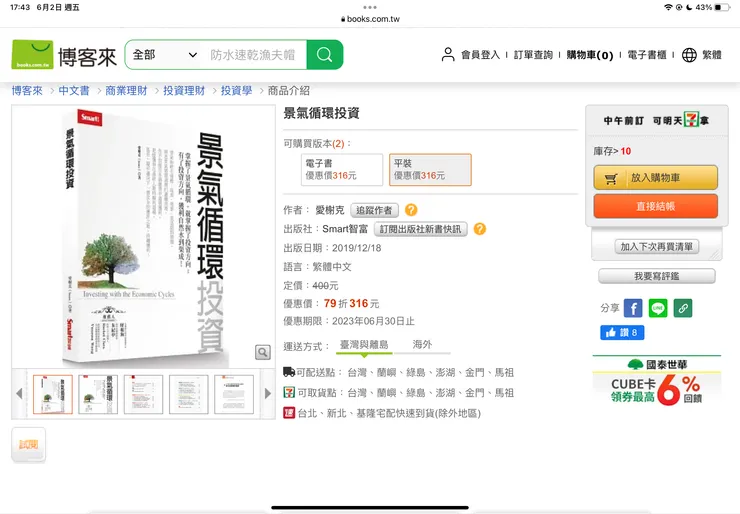Open the three-dot browser menu at top
Screen dimensions: 740x514
(370, 7)
